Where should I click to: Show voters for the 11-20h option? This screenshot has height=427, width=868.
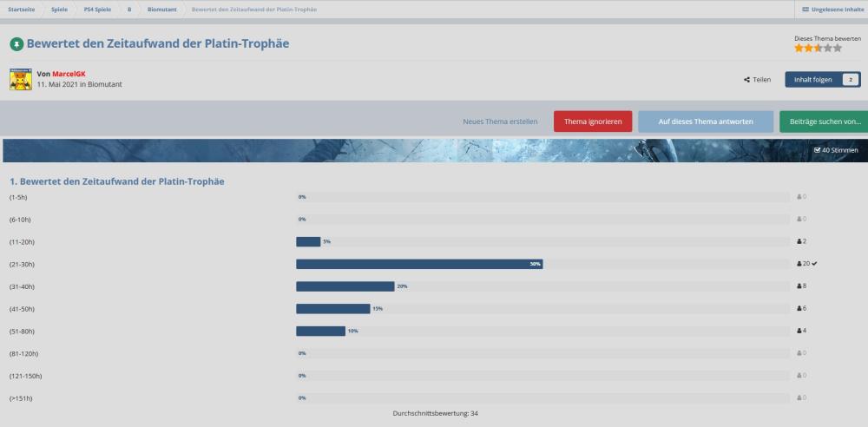[802, 241]
